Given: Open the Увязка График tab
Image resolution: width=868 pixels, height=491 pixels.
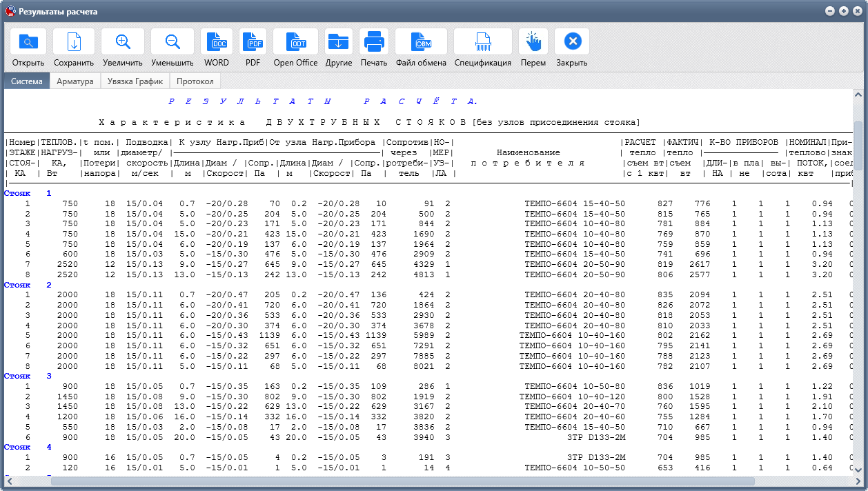Looking at the screenshot, I should (x=135, y=81).
